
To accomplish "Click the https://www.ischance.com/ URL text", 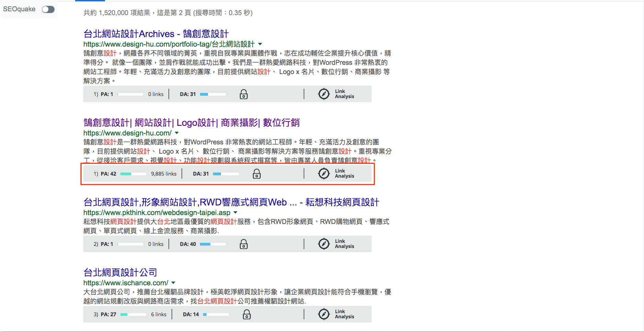I will pos(126,283).
